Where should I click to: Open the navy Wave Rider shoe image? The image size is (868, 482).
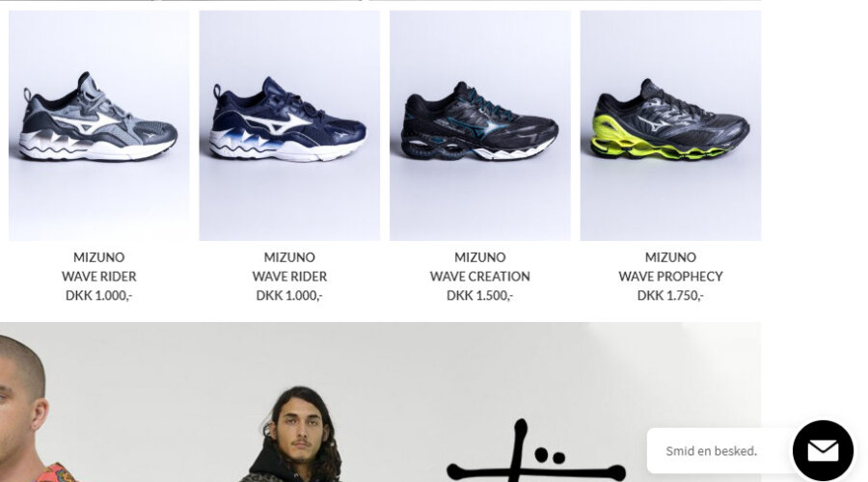click(289, 125)
